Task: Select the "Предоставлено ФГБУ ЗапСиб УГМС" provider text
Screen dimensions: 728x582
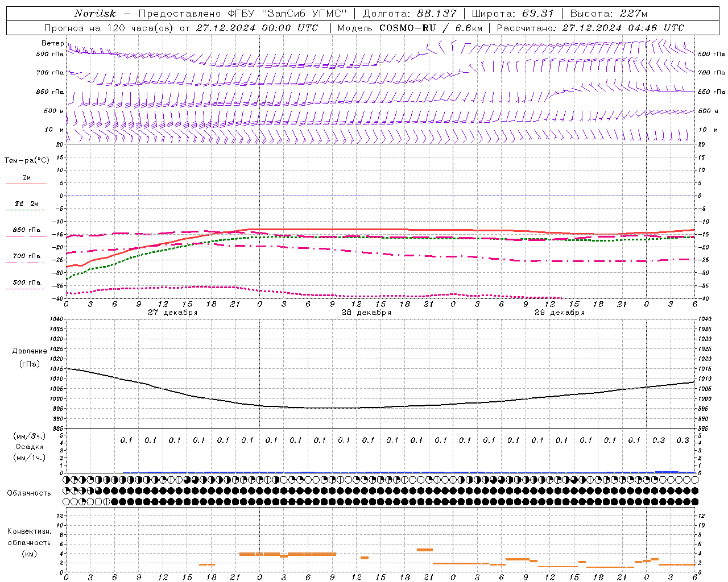Action: pyautogui.click(x=243, y=14)
